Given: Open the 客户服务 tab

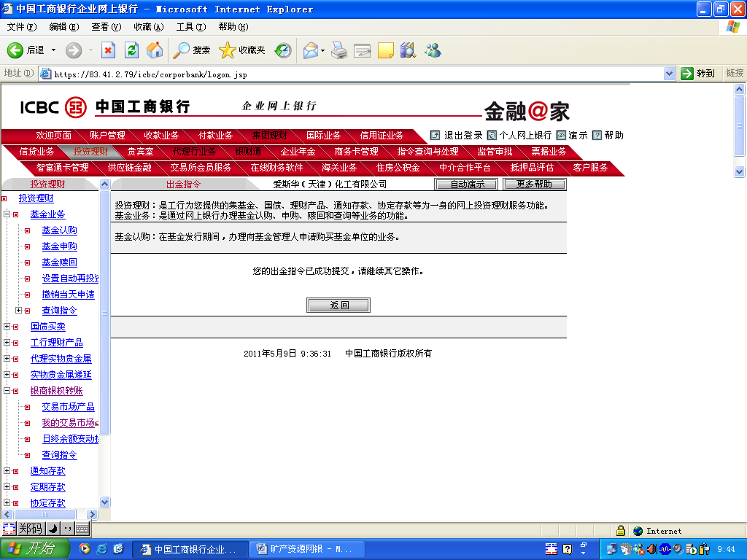Looking at the screenshot, I should click(x=590, y=168).
